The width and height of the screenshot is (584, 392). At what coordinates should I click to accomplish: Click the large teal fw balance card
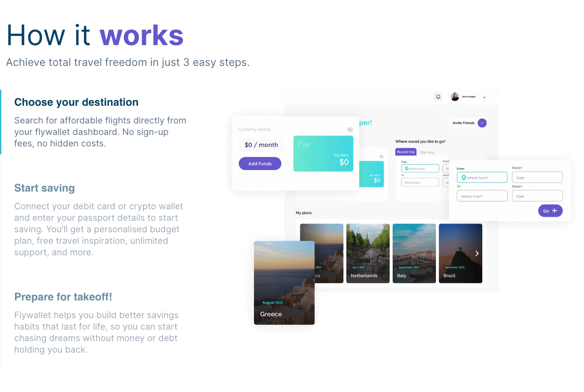[323, 154]
